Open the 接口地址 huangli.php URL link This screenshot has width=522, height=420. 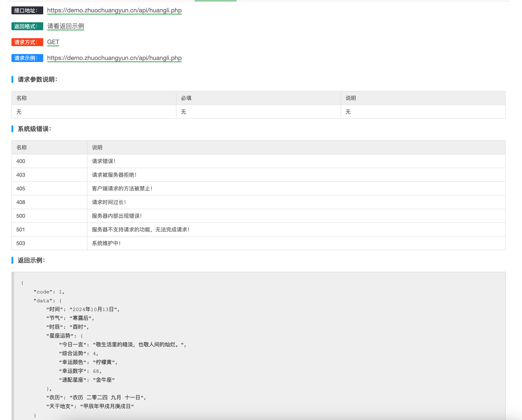pyautogui.click(x=114, y=10)
